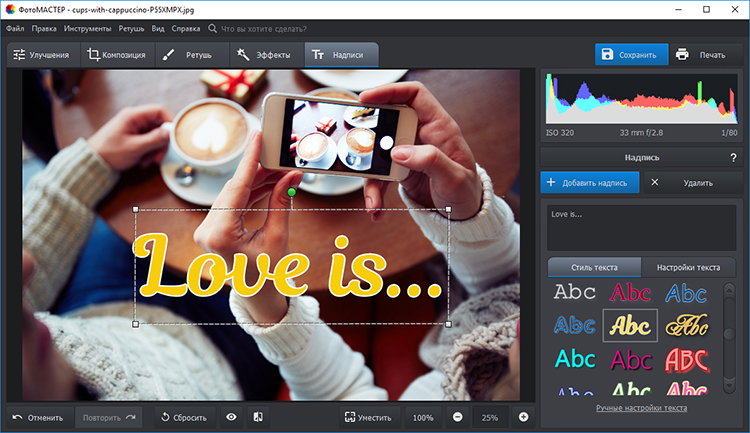The height and width of the screenshot is (433, 750).
Task: Select the yellow italic Abc text style
Action: [x=630, y=325]
